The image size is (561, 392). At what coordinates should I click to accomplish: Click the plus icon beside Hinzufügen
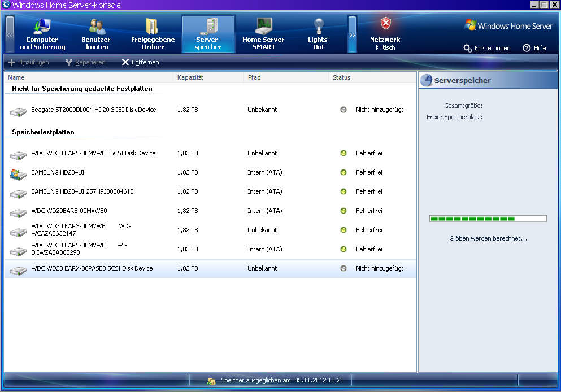[x=11, y=62]
